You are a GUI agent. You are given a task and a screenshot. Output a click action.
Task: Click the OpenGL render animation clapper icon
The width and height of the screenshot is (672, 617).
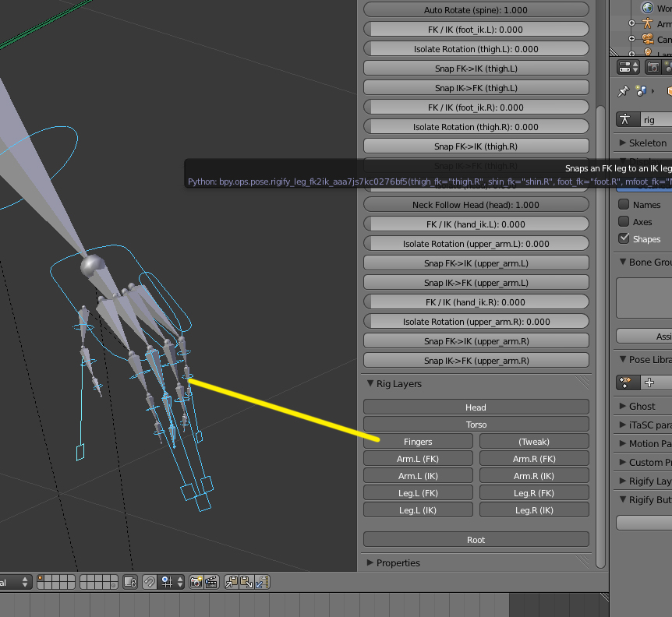pyautogui.click(x=211, y=582)
